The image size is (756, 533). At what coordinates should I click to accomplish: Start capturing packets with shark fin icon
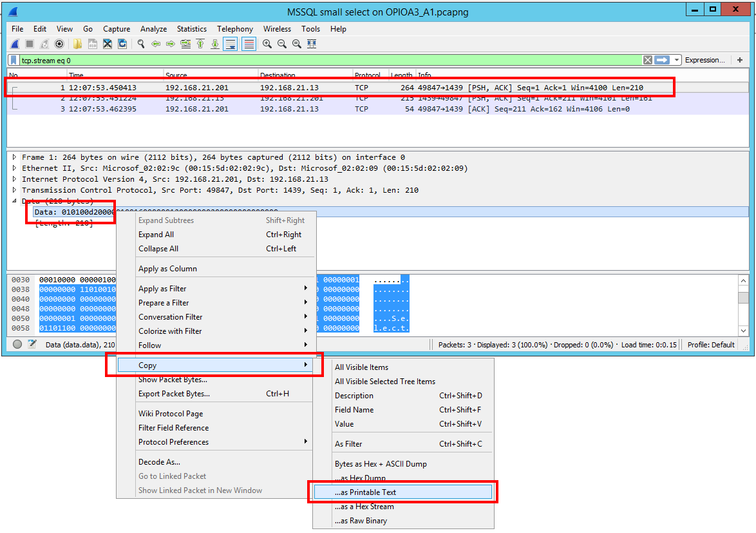(x=15, y=44)
